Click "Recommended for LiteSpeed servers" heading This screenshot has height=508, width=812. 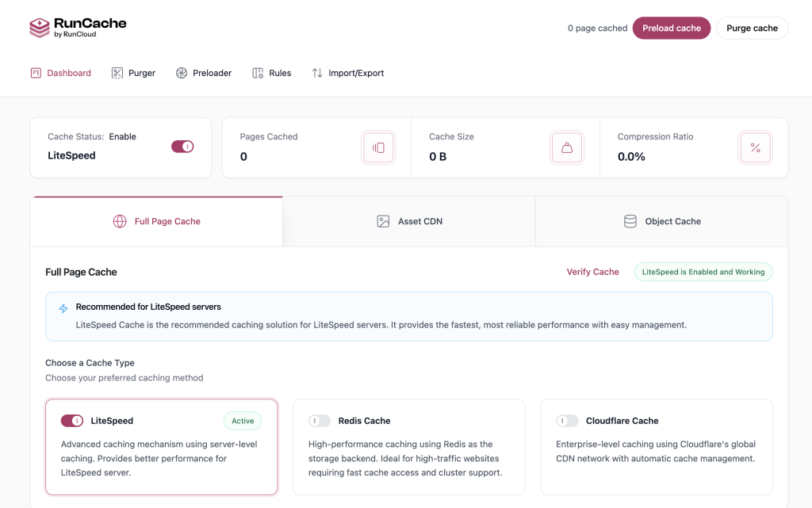coord(148,307)
